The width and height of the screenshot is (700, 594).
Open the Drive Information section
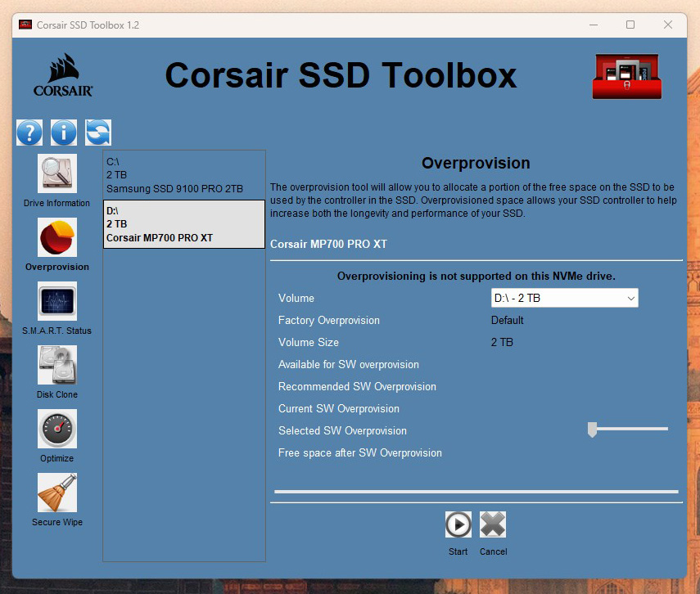(57, 173)
